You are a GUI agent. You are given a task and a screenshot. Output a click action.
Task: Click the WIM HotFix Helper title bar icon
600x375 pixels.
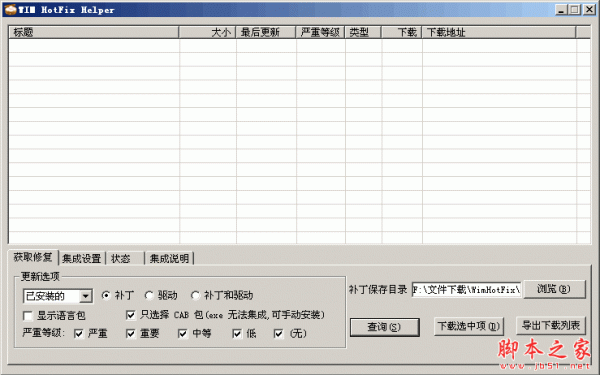pos(11,9)
